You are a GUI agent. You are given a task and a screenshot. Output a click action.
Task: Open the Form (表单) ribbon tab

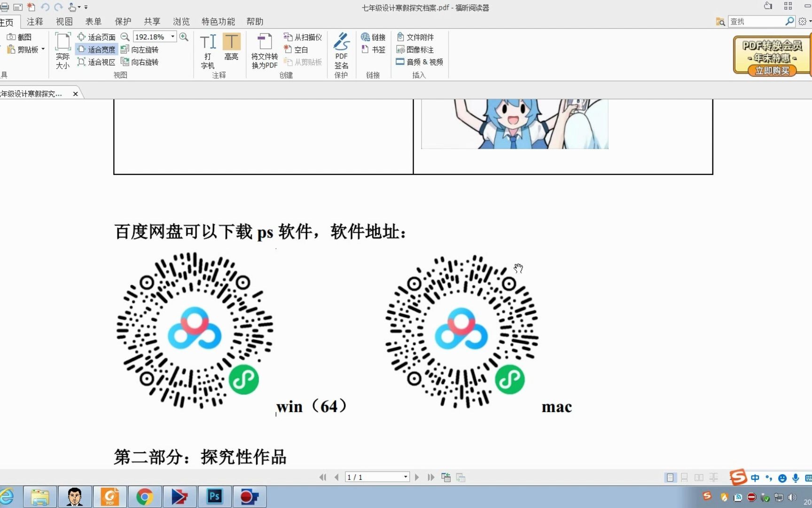click(94, 22)
